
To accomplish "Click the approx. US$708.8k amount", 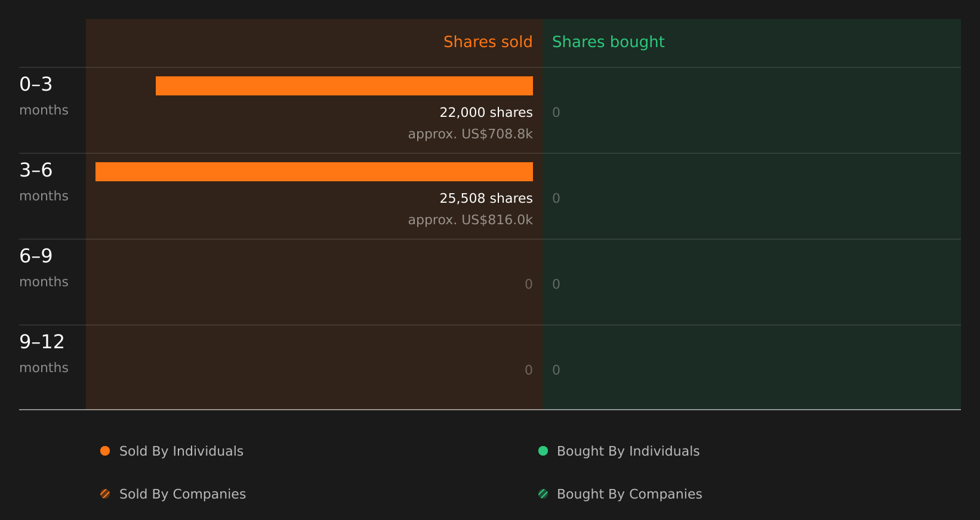I will (x=470, y=134).
